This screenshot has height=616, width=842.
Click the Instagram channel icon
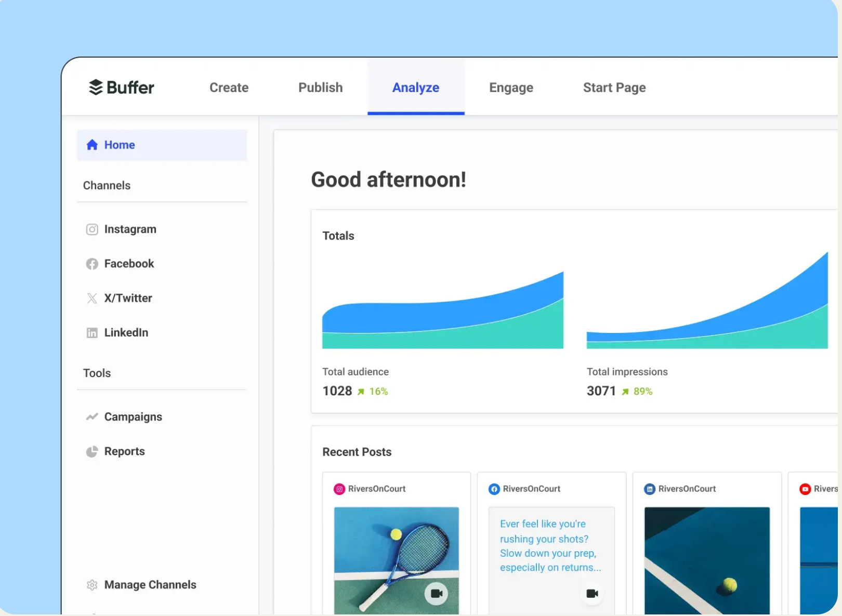[x=92, y=230]
